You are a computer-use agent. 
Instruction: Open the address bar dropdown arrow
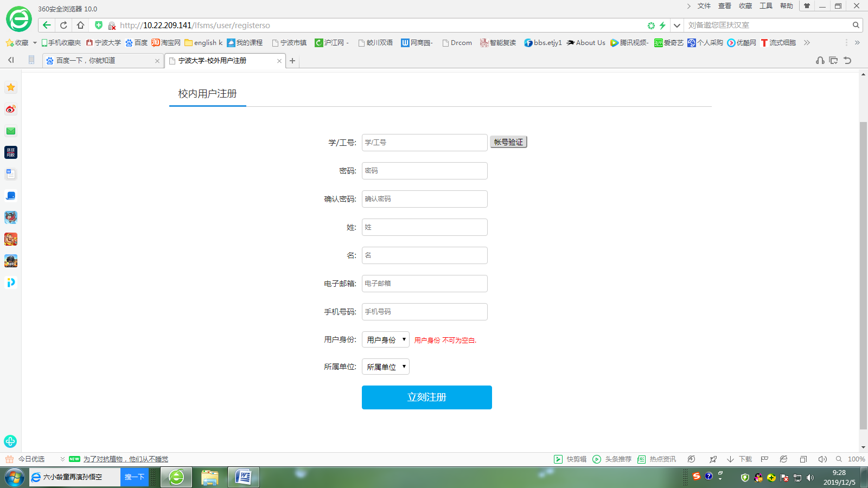676,25
